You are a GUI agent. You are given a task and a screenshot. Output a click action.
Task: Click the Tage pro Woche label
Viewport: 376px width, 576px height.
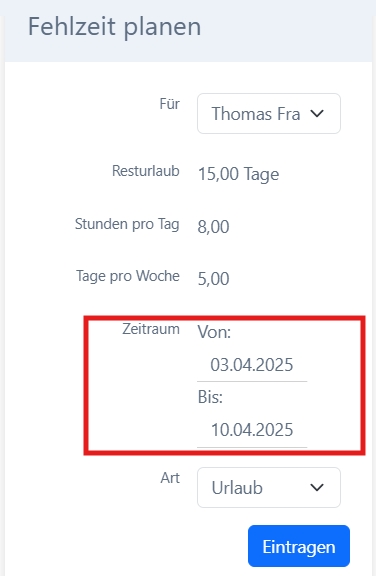(128, 276)
